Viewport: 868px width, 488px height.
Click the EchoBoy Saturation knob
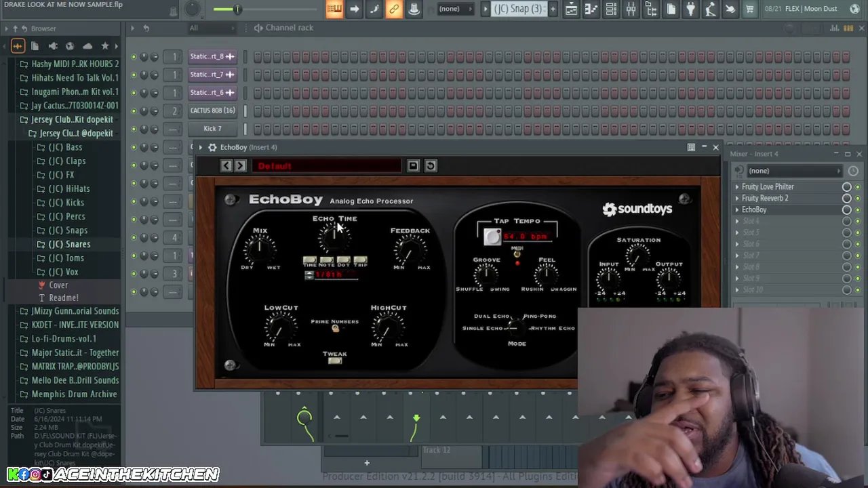click(638, 256)
